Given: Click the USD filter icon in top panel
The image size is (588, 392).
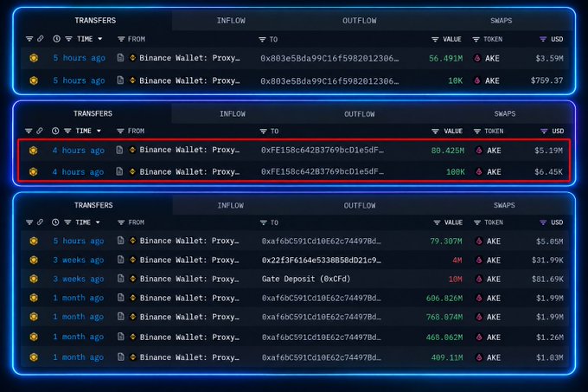Looking at the screenshot, I should [x=543, y=39].
